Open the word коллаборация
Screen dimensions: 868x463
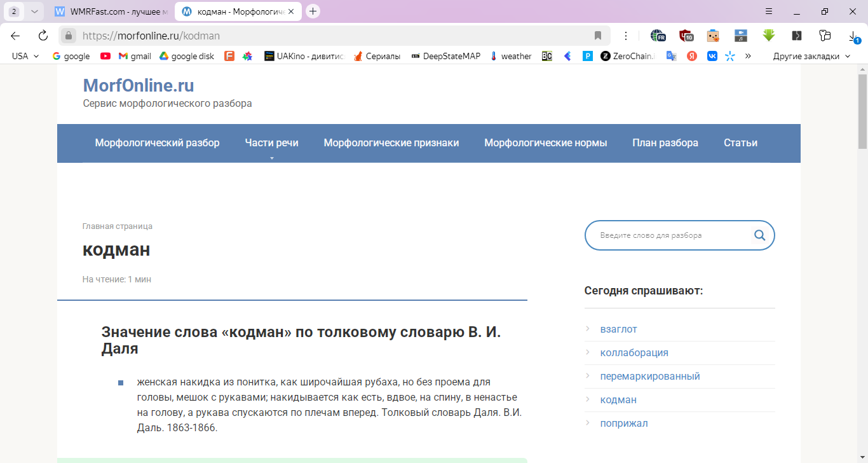click(634, 353)
